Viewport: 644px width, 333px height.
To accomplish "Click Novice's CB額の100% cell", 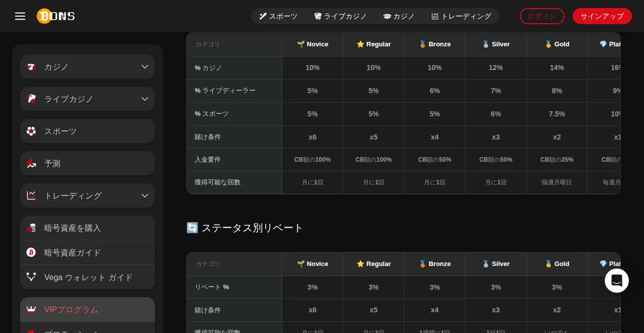I will point(312,160).
